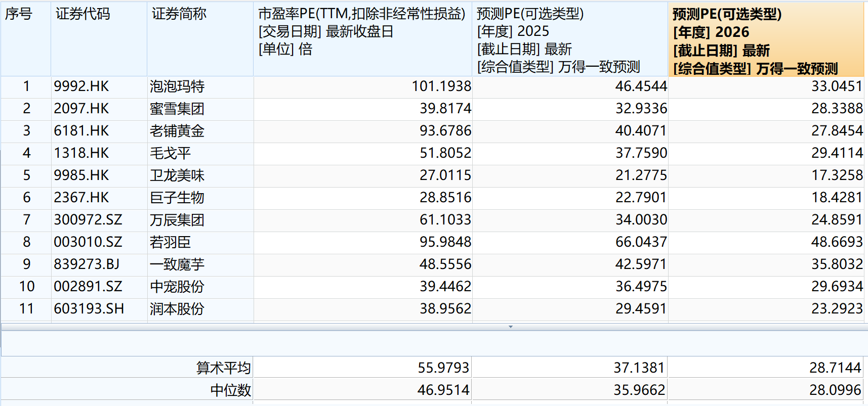Click 若羽臣 name cell
Screen dimensions: 868x406
pyautogui.click(x=170, y=242)
